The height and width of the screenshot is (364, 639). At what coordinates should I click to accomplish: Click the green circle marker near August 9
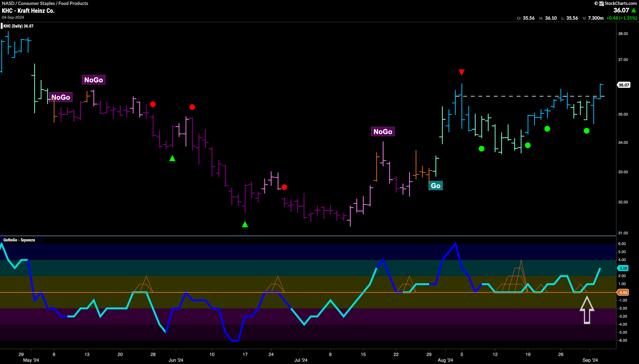[481, 149]
